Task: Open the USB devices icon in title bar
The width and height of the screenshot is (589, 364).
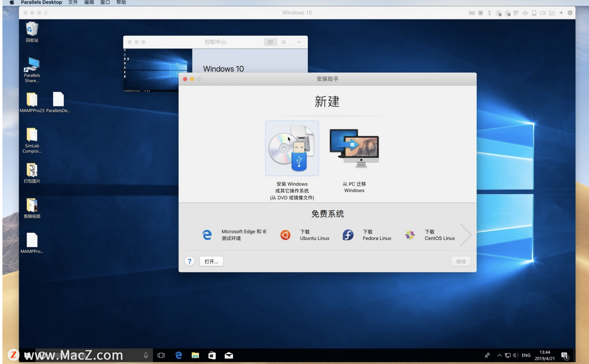Action: click(490, 13)
